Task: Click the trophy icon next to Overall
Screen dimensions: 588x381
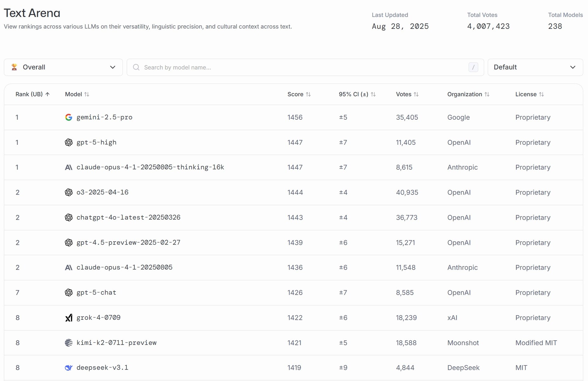Action: click(14, 67)
